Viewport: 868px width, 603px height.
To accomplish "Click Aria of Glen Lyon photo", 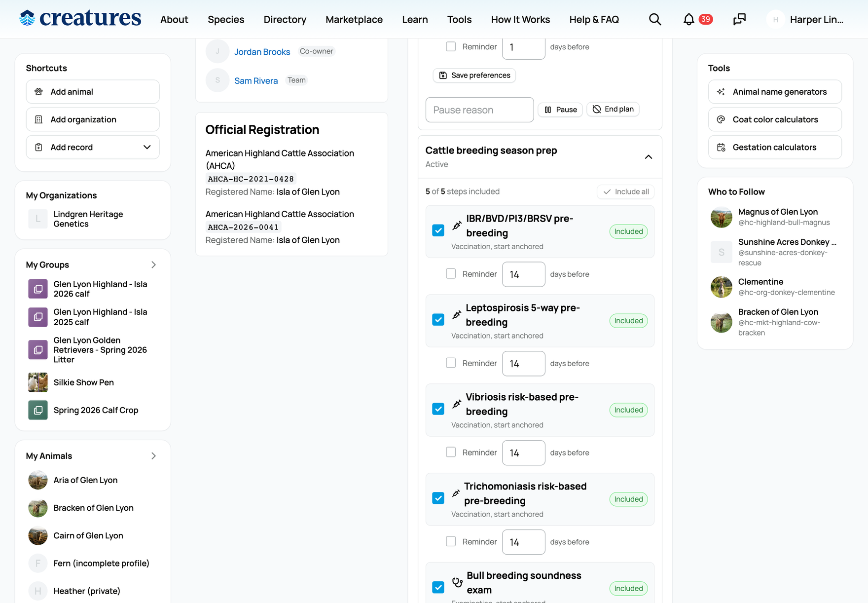I will 38,480.
